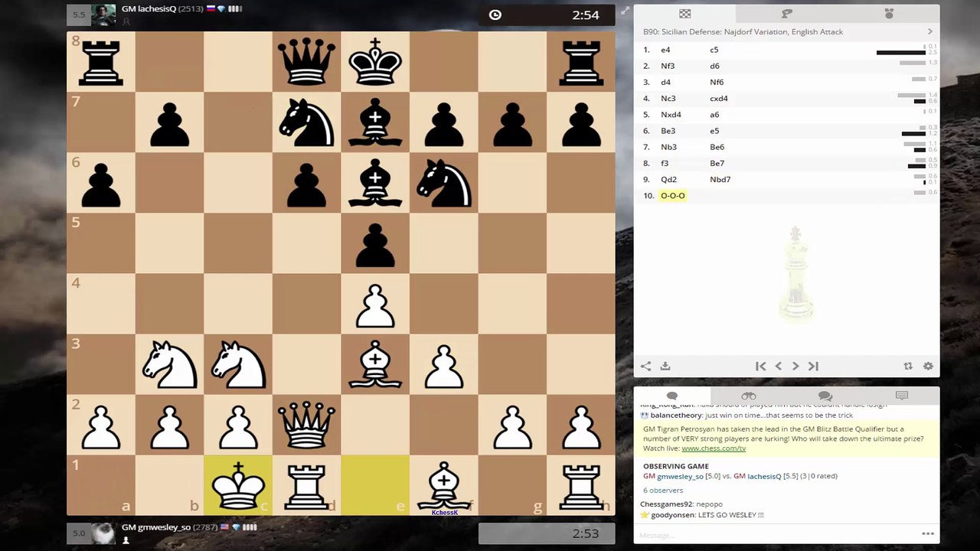The width and height of the screenshot is (980, 551).
Task: Select move 1. e4 in move list
Action: coord(665,50)
